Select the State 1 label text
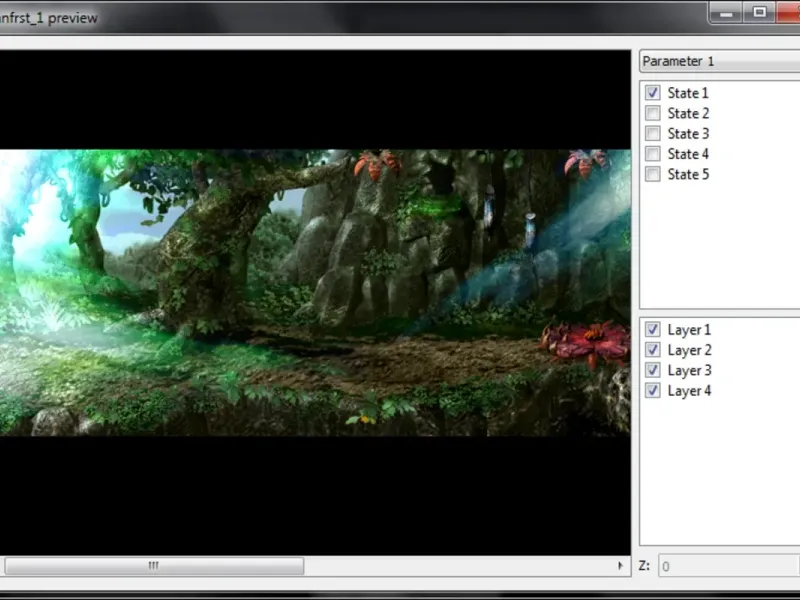 tap(688, 93)
